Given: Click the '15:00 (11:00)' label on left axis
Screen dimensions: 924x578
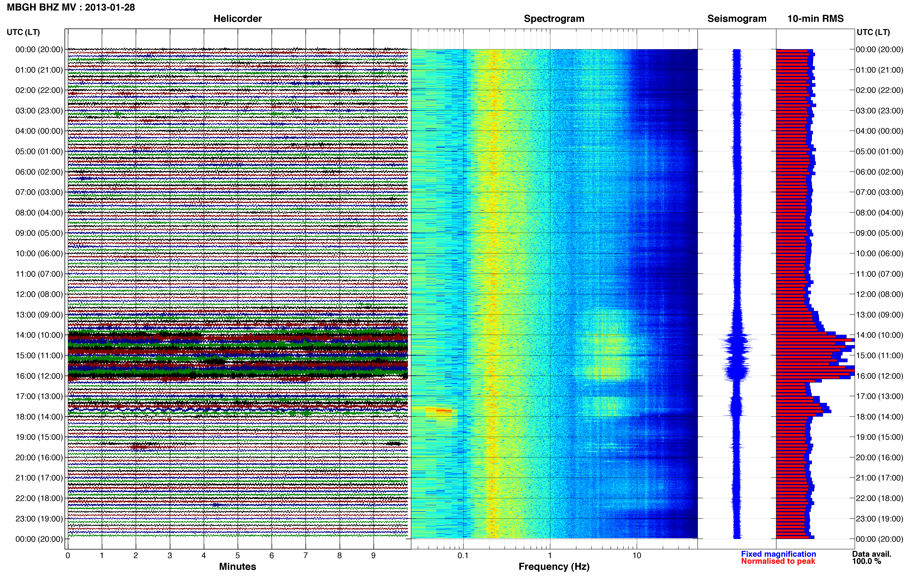Looking at the screenshot, I should (x=39, y=355).
